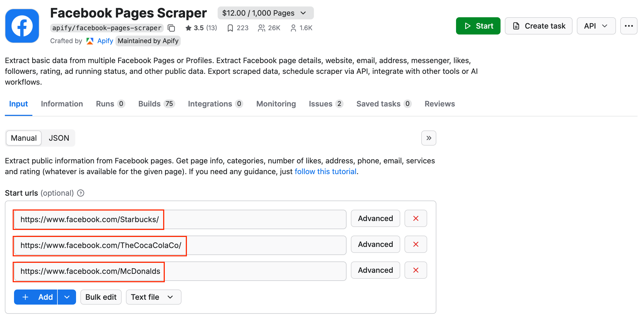The image size is (644, 317).
Task: Open the Add button dropdown arrow
Action: click(67, 297)
